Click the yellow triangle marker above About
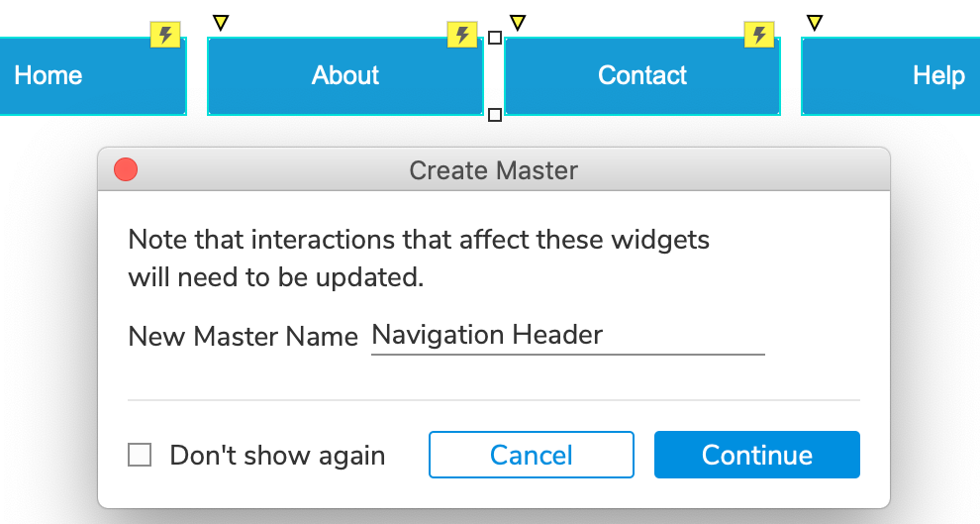The height and width of the screenshot is (524, 980). pos(221,23)
